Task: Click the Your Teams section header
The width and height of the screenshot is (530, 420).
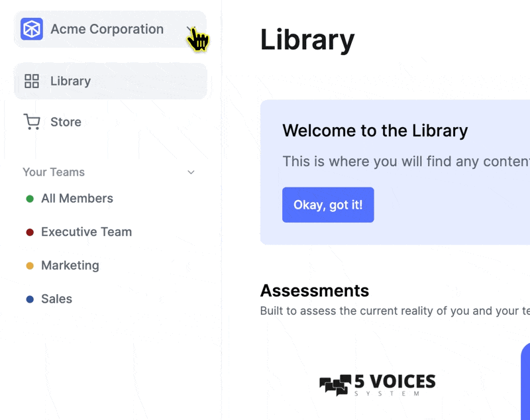Action: [x=54, y=172]
